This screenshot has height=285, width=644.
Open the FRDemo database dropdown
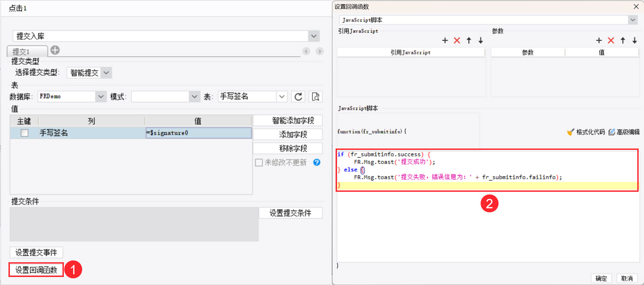coord(101,96)
